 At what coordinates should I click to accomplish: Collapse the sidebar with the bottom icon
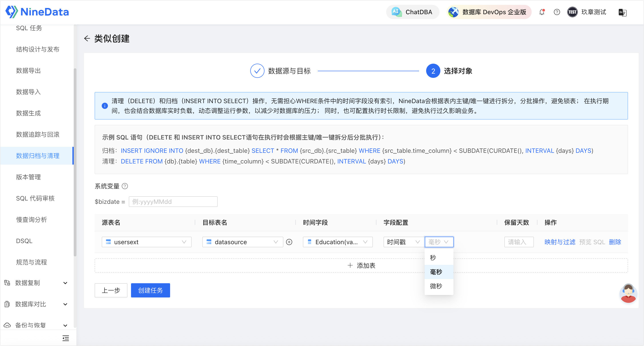point(66,338)
